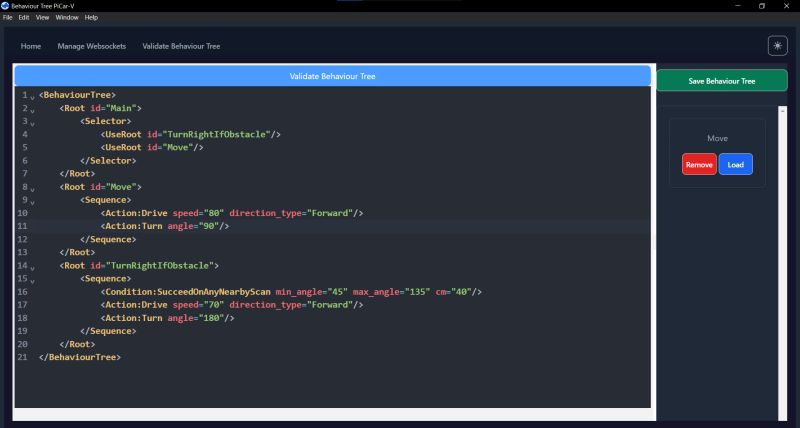The width and height of the screenshot is (800, 428).
Task: Go to the Home page link
Action: (x=31, y=46)
